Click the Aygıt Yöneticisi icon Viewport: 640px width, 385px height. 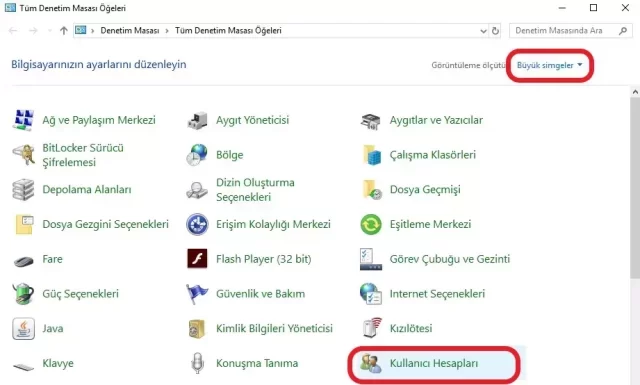pyautogui.click(x=197, y=120)
